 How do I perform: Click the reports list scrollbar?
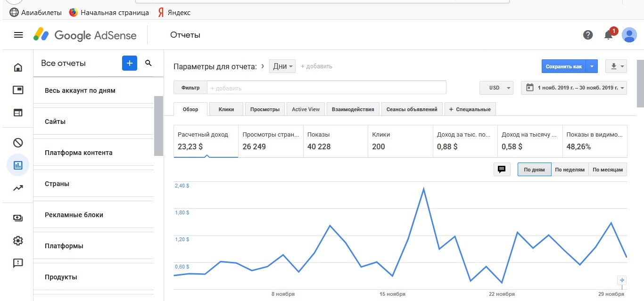(158, 126)
